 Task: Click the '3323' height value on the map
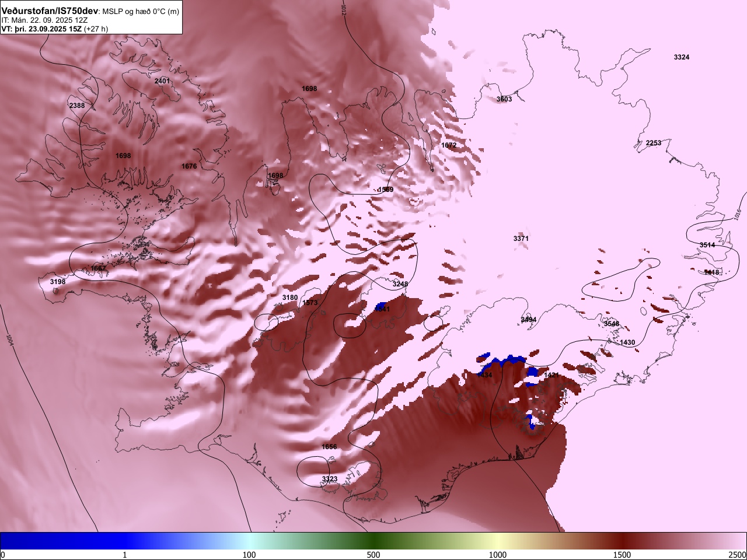tap(330, 479)
